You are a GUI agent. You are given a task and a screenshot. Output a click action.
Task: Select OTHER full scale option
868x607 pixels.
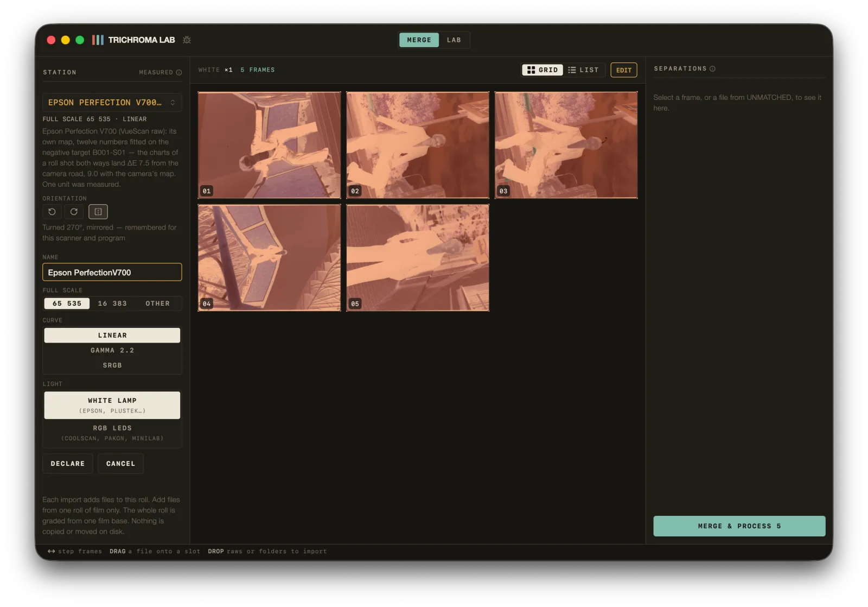tap(157, 303)
